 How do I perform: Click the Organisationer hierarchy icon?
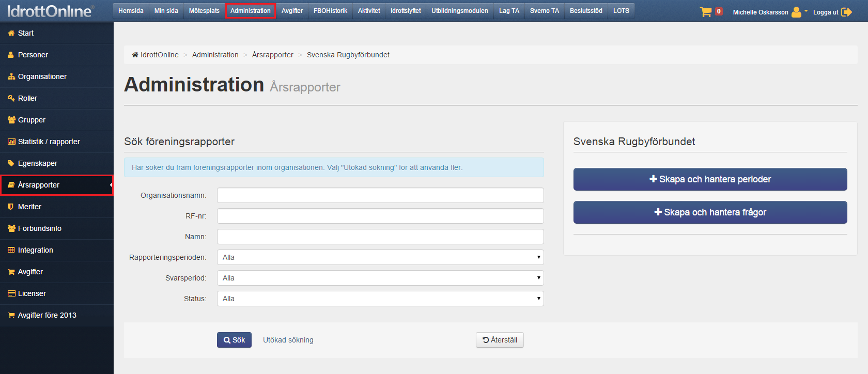pos(11,76)
